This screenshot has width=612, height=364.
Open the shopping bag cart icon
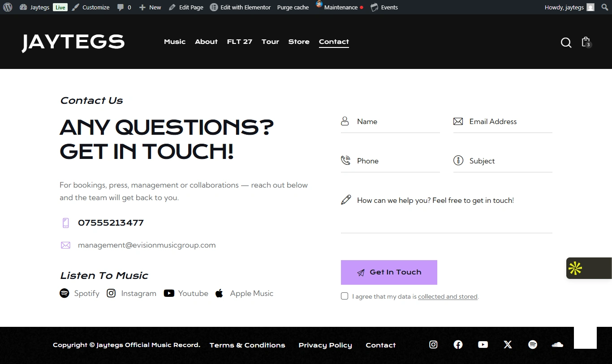click(x=586, y=42)
